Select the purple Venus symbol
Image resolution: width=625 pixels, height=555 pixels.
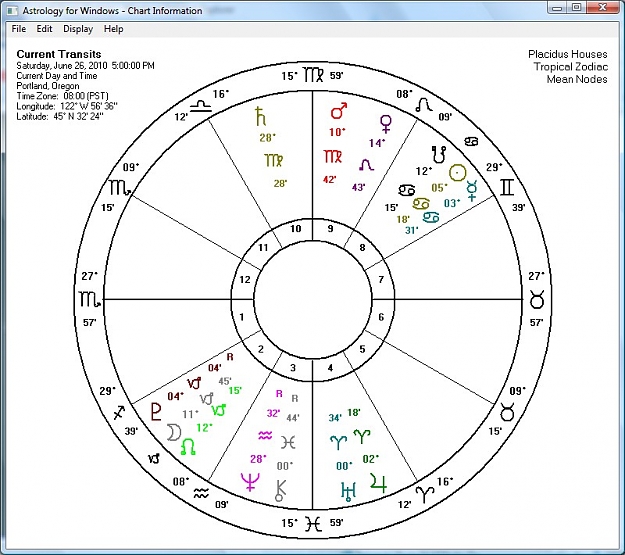385,124
